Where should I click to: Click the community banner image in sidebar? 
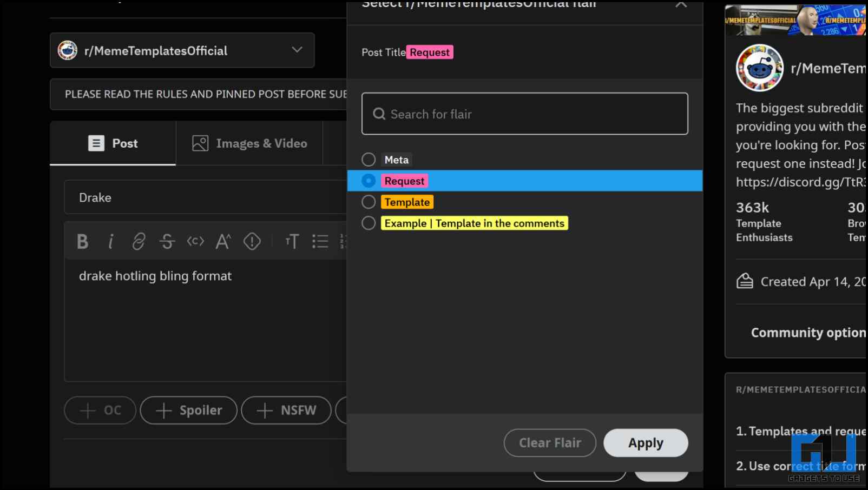(x=795, y=19)
